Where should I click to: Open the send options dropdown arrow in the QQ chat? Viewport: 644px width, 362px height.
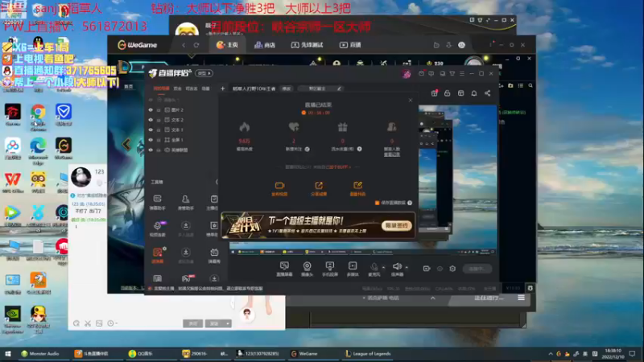click(228, 324)
